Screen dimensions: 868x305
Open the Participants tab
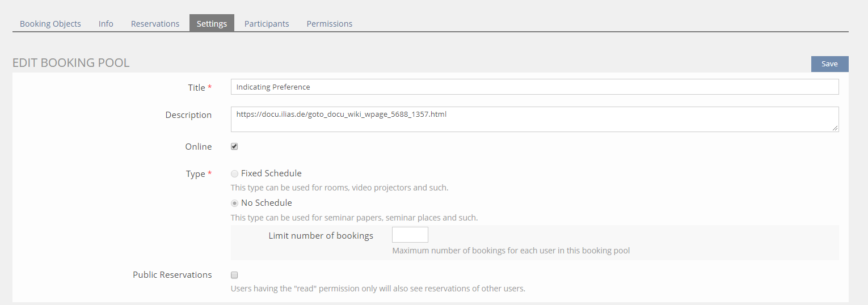(267, 24)
